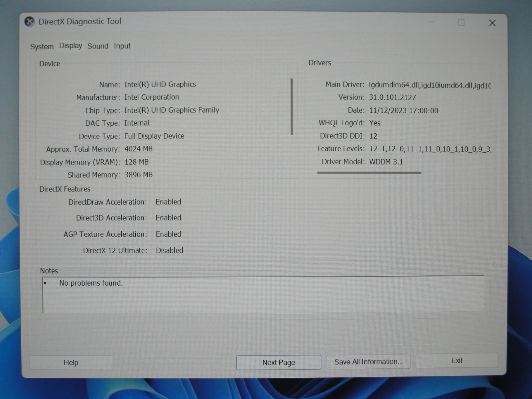Click the driver date '11/12/2023 17:00:00'
The image size is (532, 399).
tap(404, 110)
